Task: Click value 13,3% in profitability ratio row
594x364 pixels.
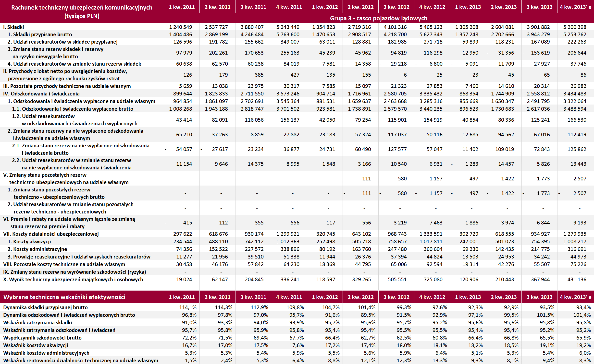Action: pyautogui.click(x=440, y=361)
